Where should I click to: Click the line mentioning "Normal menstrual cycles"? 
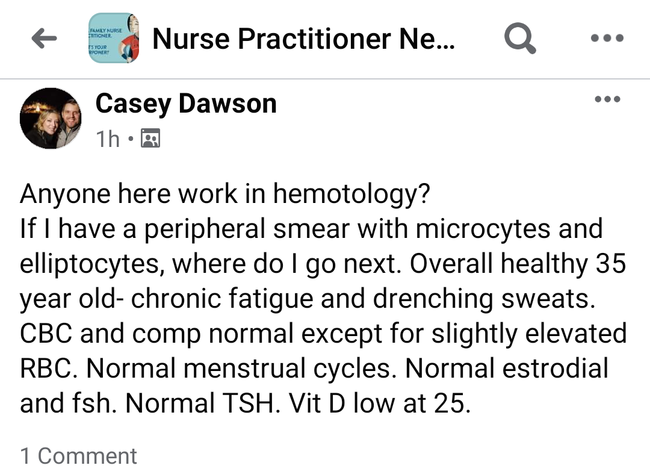(314, 368)
